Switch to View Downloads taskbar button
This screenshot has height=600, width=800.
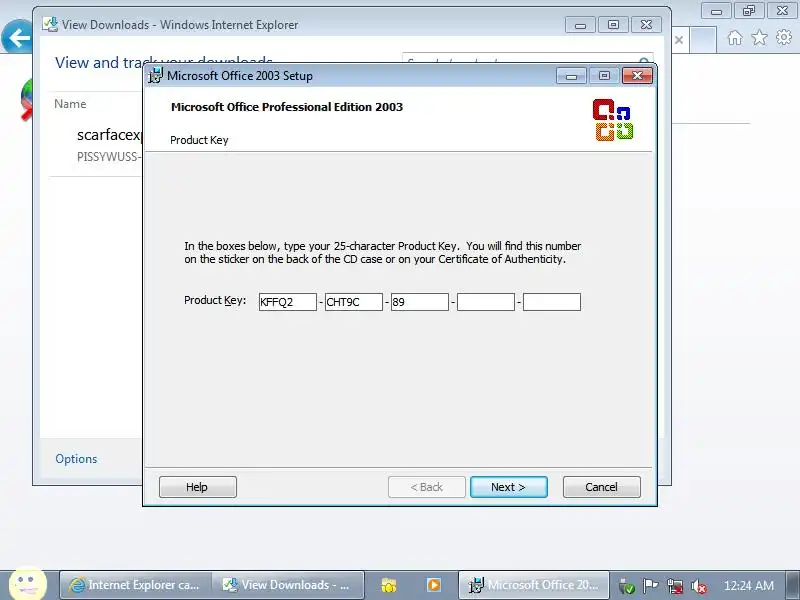(x=288, y=585)
